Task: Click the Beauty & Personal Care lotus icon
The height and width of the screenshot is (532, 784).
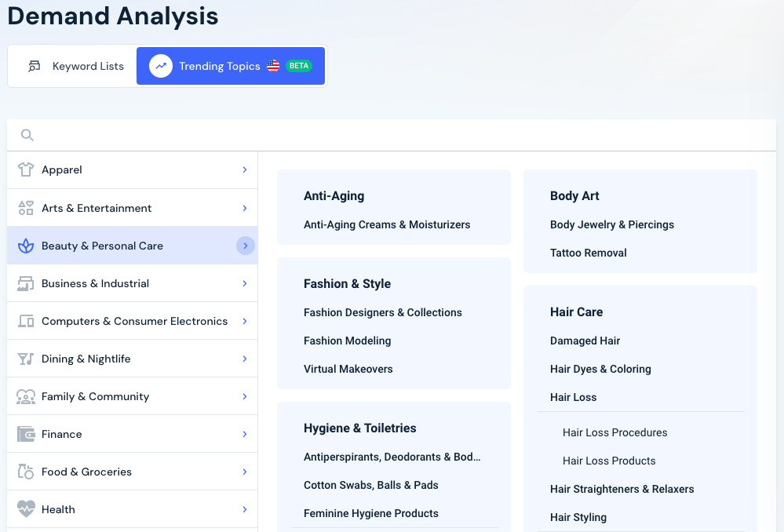Action: click(x=25, y=246)
